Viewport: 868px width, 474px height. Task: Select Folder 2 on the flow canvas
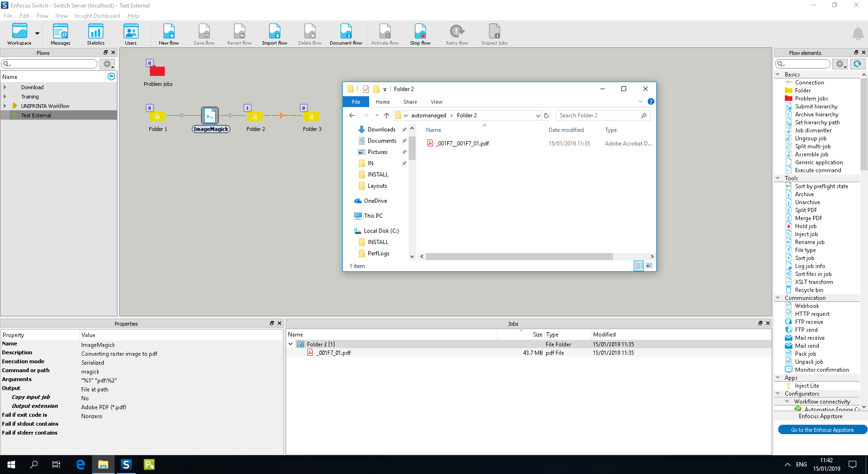[255, 115]
